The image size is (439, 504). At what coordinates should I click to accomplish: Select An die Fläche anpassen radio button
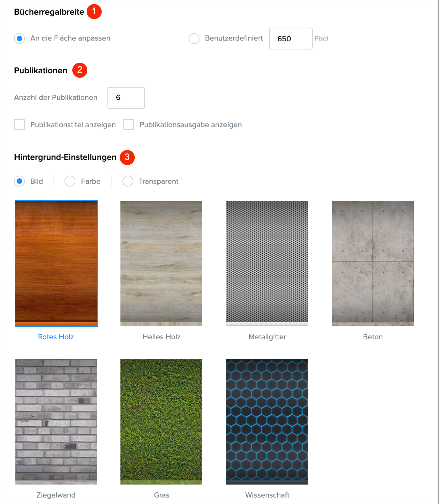[x=19, y=39]
